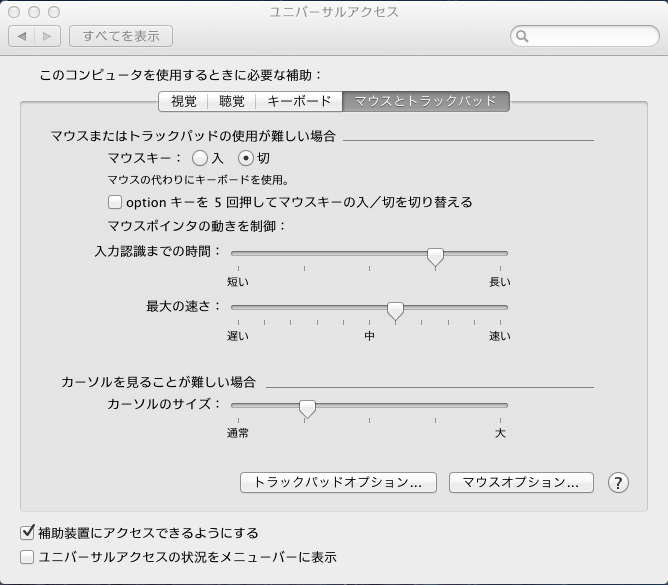
Task: Click the red close window button
Action: [14, 12]
